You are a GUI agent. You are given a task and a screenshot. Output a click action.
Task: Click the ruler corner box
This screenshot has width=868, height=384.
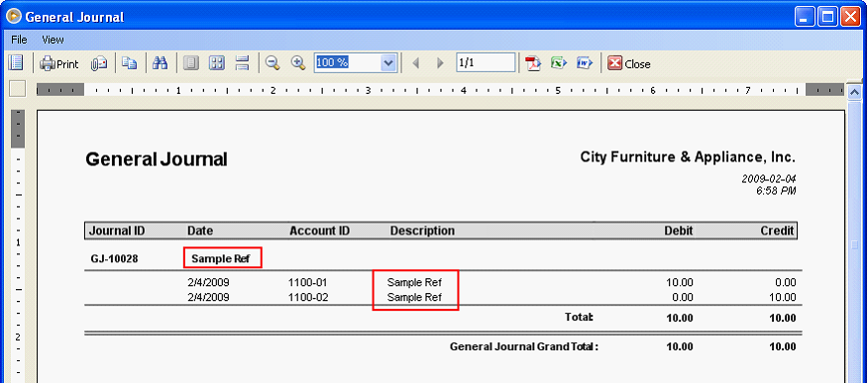click(18, 89)
